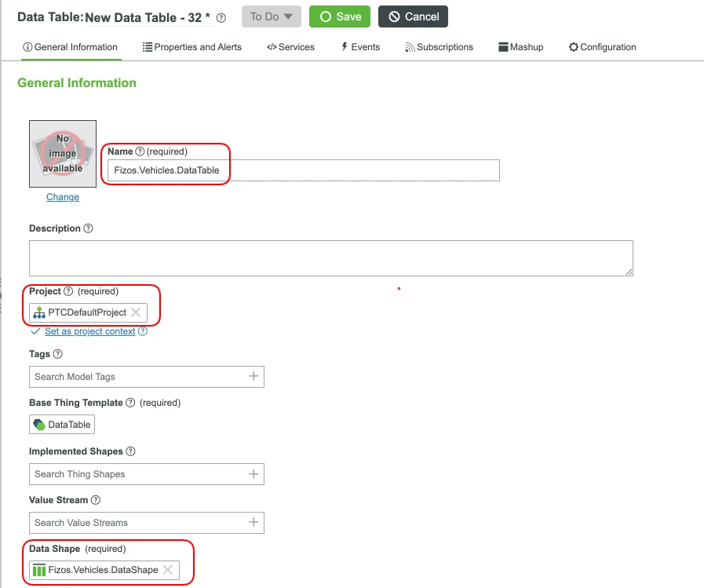Click the Search Model Tags field

pyautogui.click(x=146, y=376)
